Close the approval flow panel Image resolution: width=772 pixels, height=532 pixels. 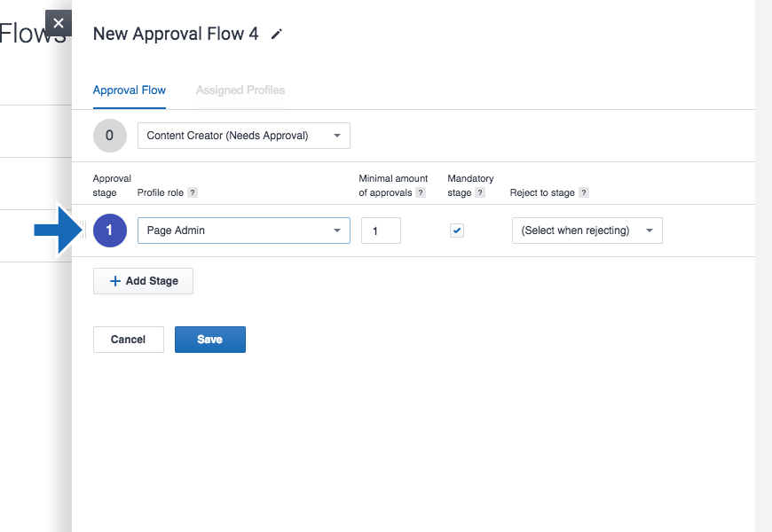pos(58,23)
